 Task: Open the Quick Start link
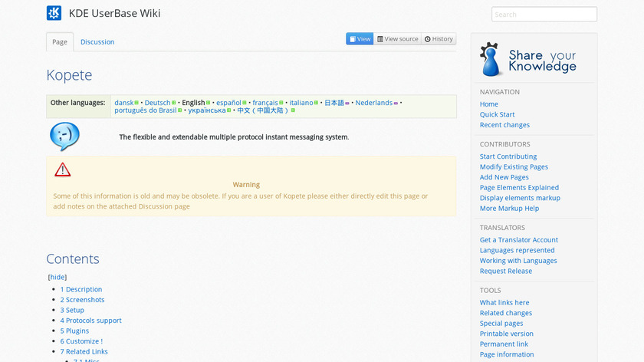pos(497,114)
